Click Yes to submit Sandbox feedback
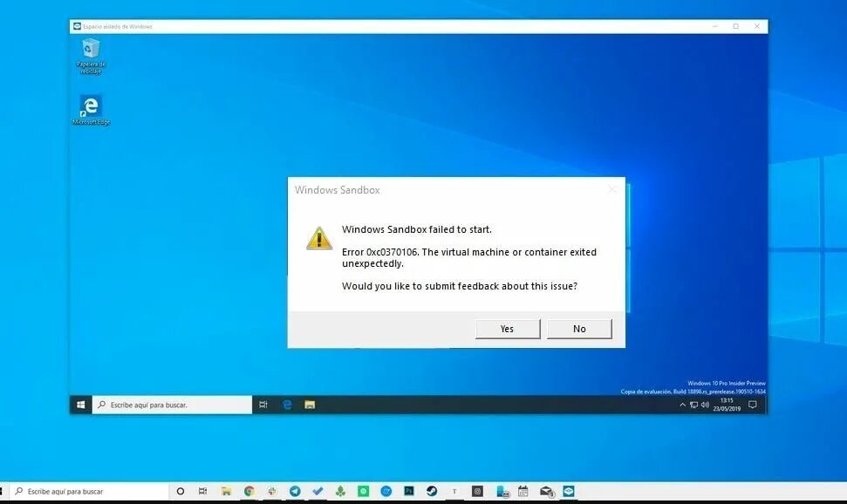 pyautogui.click(x=507, y=329)
